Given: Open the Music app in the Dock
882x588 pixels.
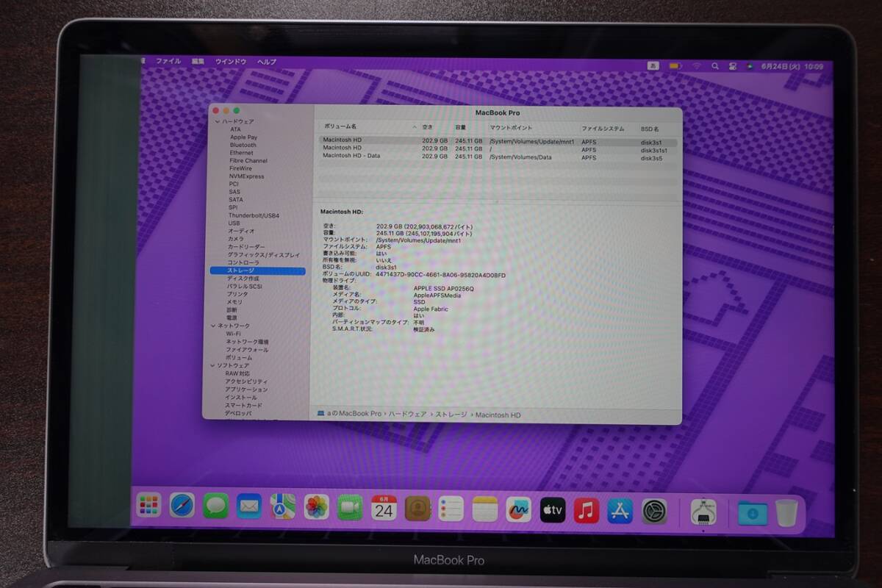Looking at the screenshot, I should click(587, 510).
